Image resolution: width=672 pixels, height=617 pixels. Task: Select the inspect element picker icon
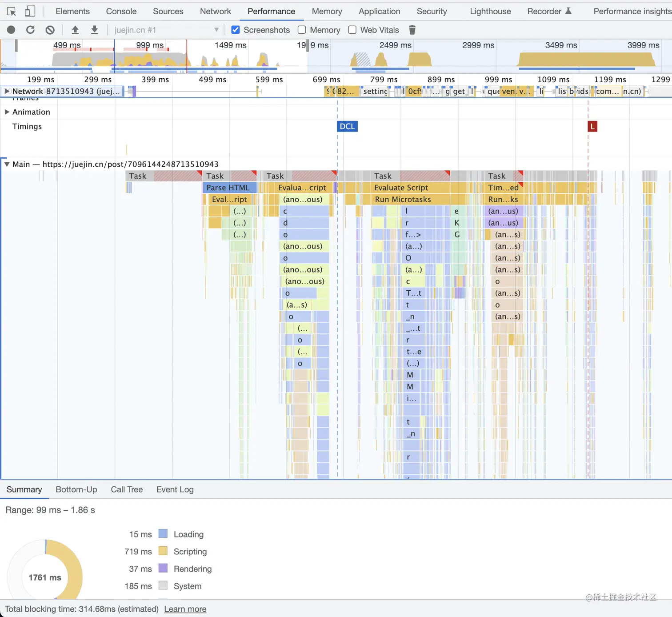coord(12,12)
